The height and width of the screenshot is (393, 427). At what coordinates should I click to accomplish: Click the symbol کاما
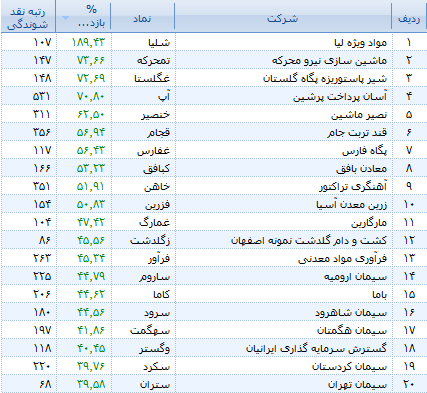tap(161, 295)
